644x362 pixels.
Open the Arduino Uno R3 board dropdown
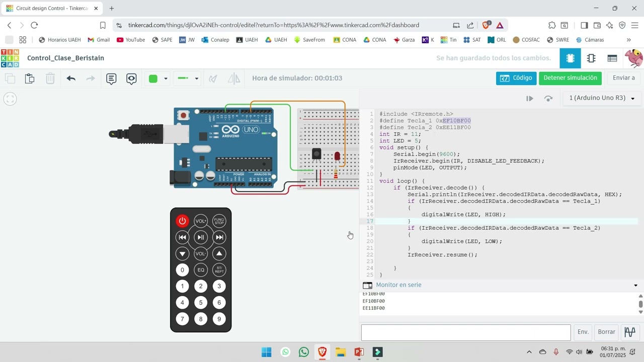[602, 98]
